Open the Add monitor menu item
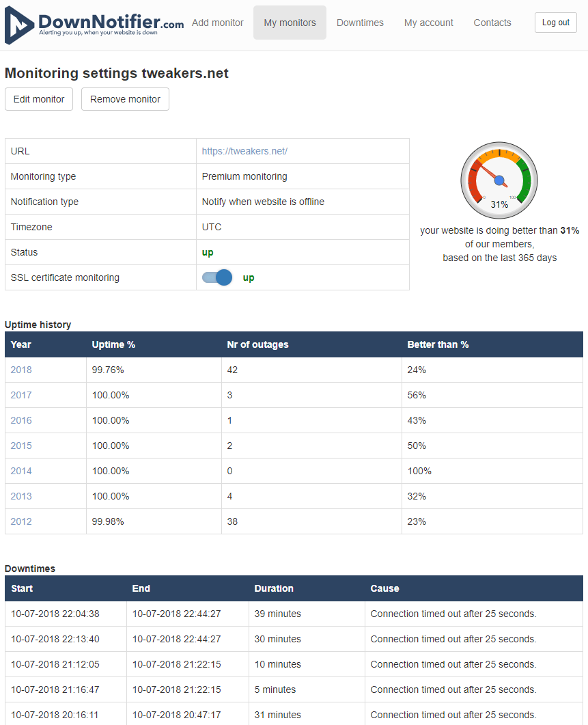588x725 pixels. 218,23
